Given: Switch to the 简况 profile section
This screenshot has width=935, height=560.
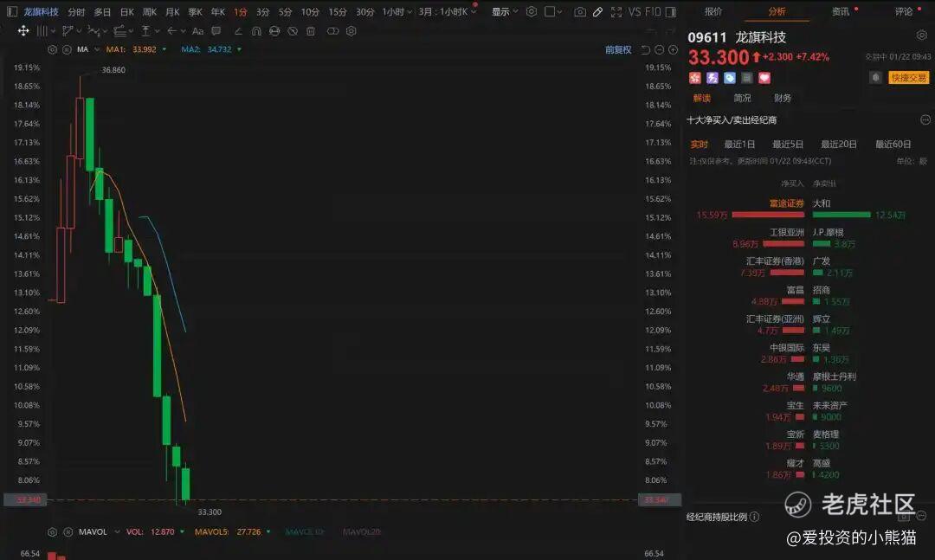Looking at the screenshot, I should [x=742, y=98].
